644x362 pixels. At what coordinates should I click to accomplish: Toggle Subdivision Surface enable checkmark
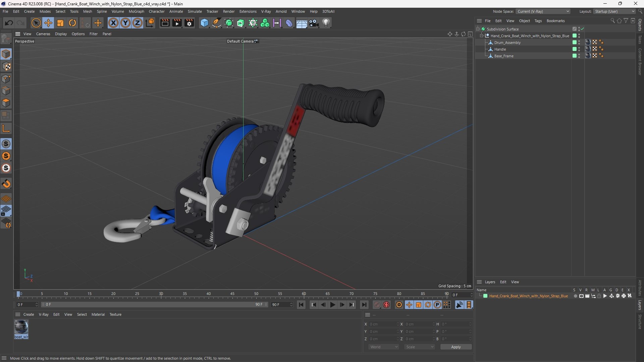(583, 29)
